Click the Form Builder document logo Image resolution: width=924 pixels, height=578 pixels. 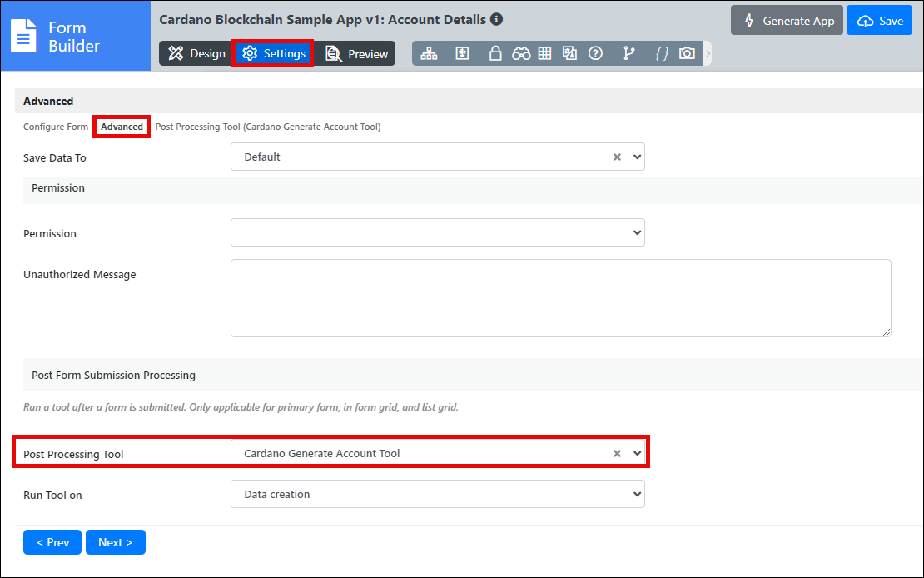(x=23, y=37)
